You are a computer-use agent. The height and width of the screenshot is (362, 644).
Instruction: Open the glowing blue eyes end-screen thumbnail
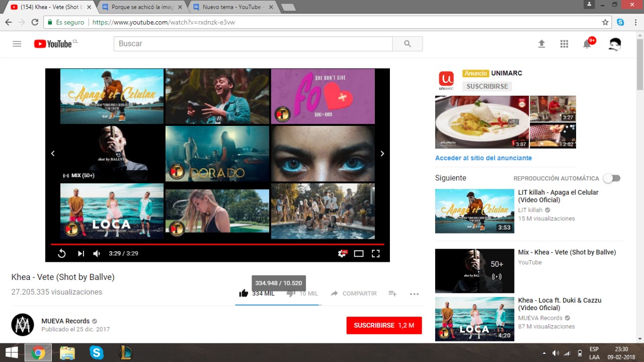coord(323,154)
